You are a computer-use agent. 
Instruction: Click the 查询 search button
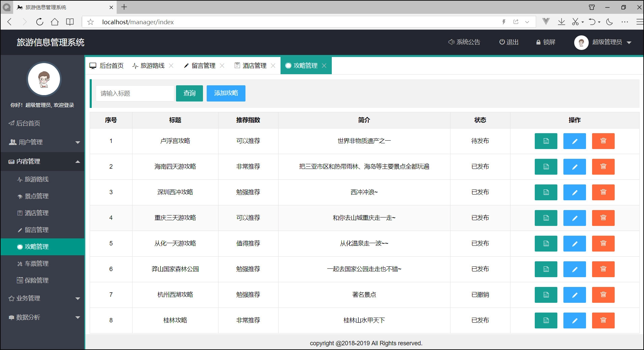(189, 93)
